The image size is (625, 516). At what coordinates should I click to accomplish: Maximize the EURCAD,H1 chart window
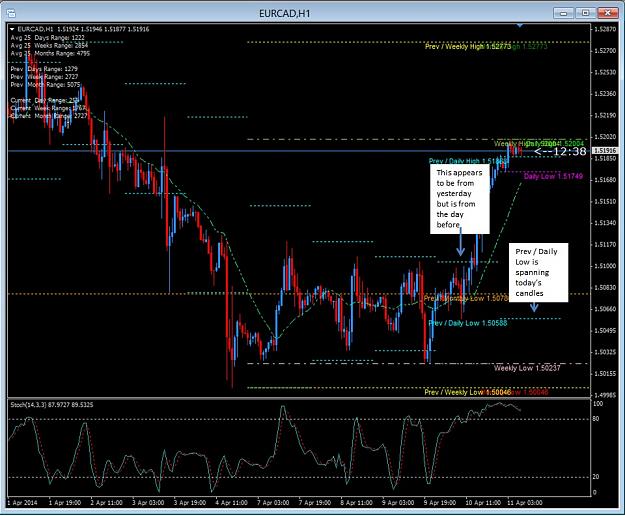[585, 13]
